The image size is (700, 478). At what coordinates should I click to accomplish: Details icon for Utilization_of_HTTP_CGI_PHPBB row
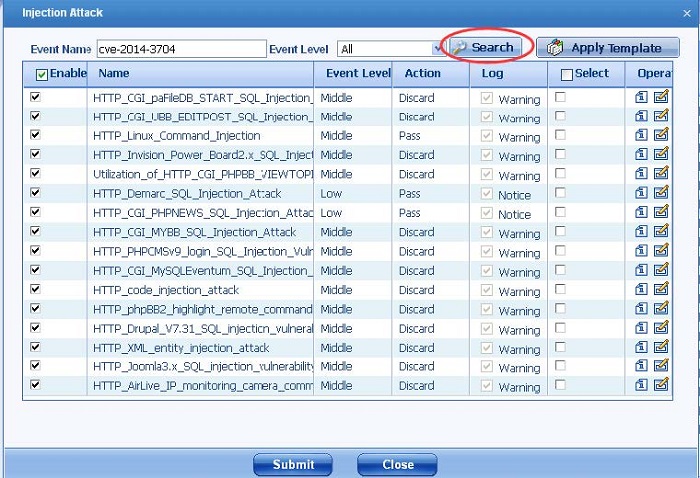(x=641, y=173)
